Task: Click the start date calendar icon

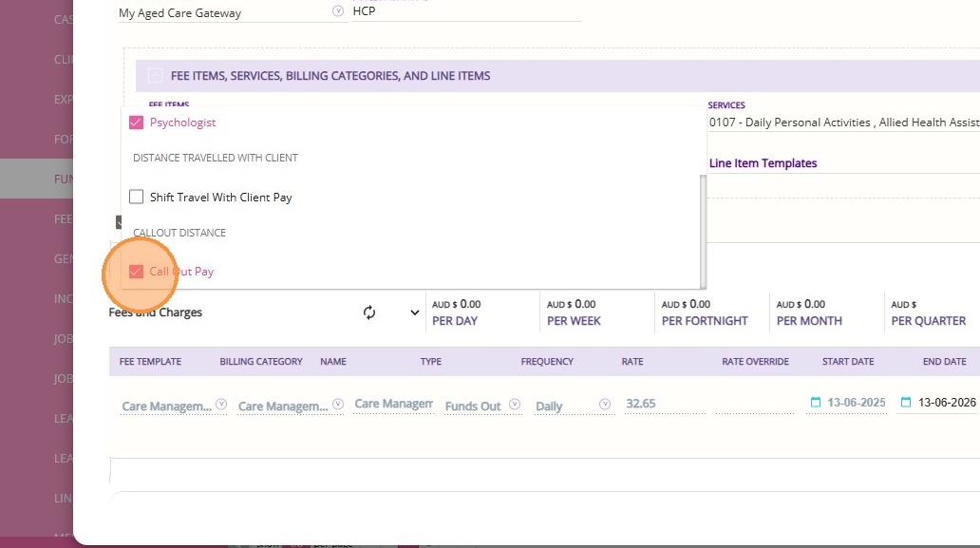Action: [815, 403]
